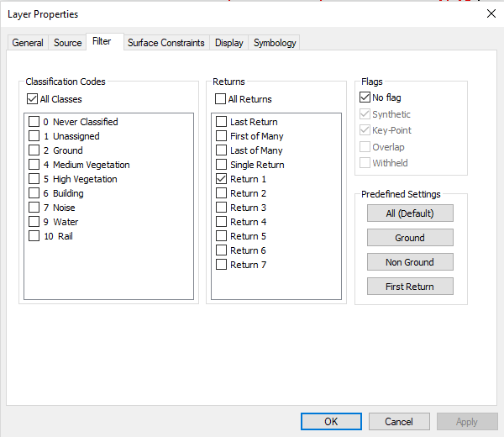Tick the Return 2 checkbox
This screenshot has width=504, height=437.
coord(221,193)
